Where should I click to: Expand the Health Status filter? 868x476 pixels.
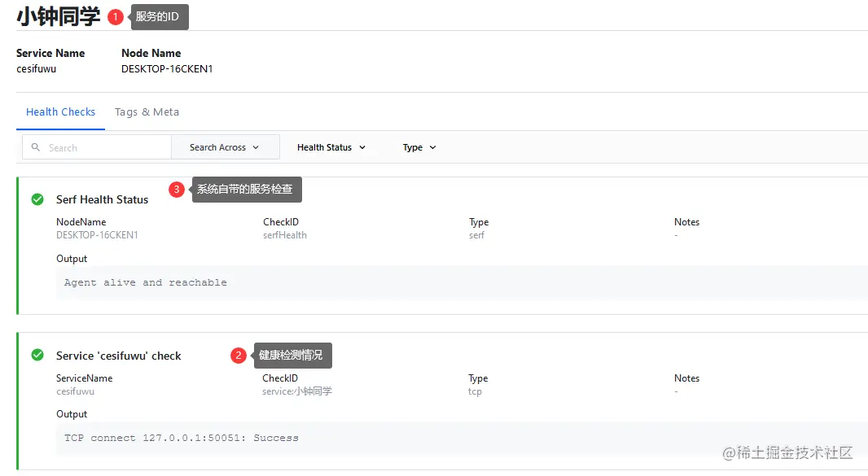click(x=331, y=147)
